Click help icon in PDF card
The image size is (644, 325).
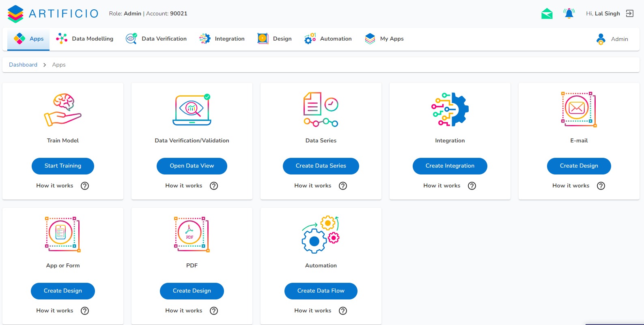[214, 311]
